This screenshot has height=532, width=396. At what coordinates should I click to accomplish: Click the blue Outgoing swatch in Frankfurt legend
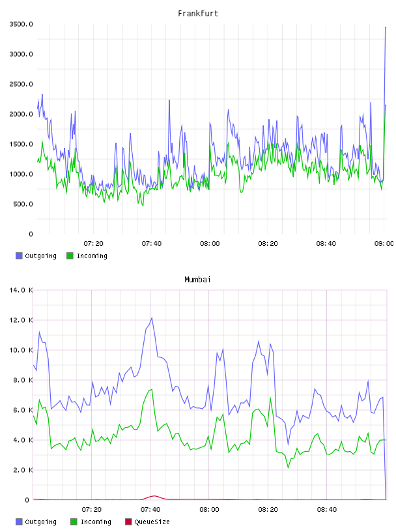[x=19, y=256]
